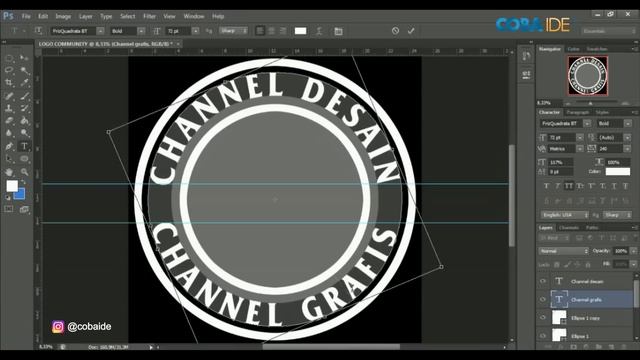640x360 pixels.
Task: Open the Window menu
Action: point(194,16)
